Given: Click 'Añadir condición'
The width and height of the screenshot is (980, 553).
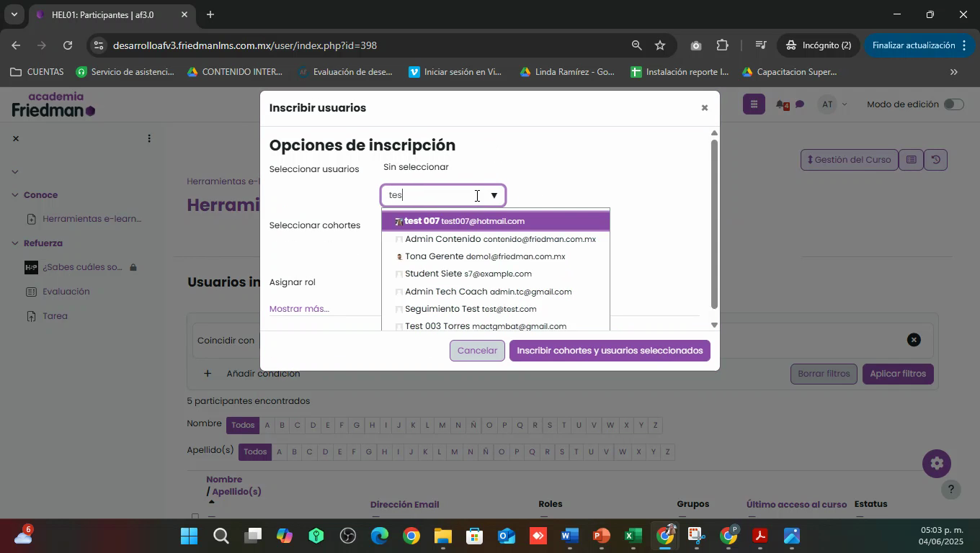Looking at the screenshot, I should [x=251, y=374].
